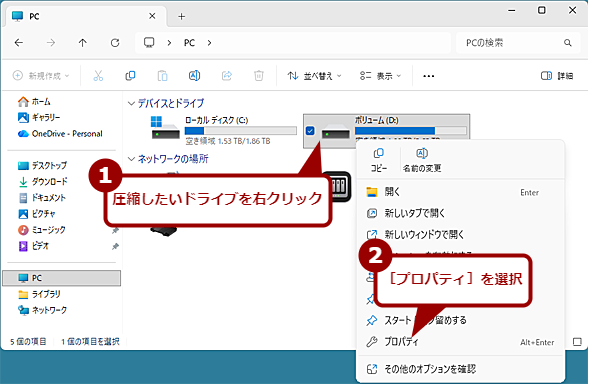The width and height of the screenshot is (589, 385).
Task: Open Libraries in the sidebar
Action: 39,294
